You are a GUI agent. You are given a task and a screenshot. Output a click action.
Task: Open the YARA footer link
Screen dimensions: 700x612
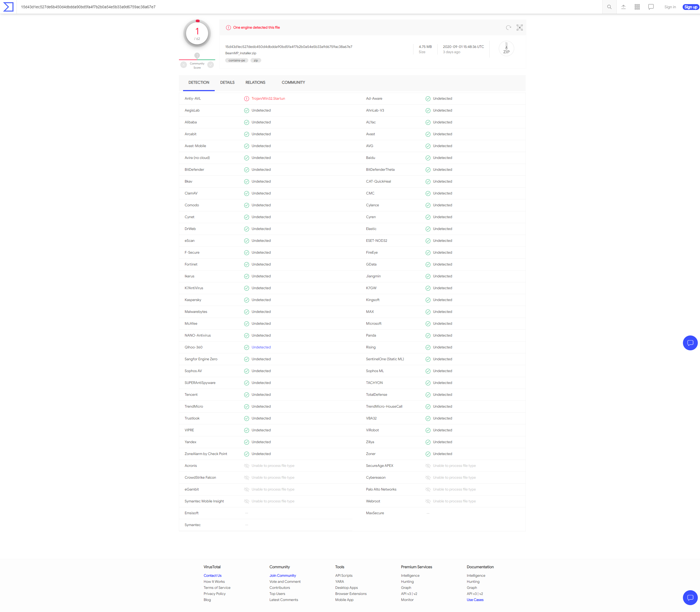tap(339, 582)
